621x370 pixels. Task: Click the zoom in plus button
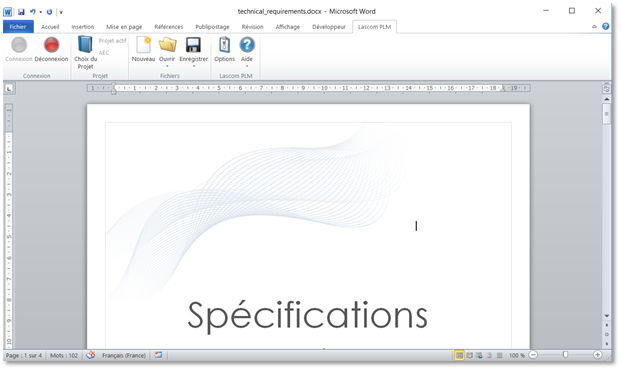[597, 355]
